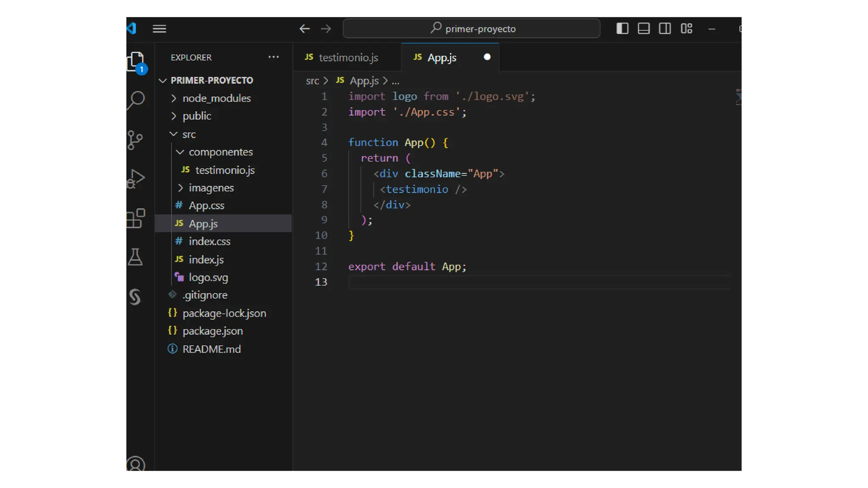Click the 'return' keyword on line 5

coord(379,158)
